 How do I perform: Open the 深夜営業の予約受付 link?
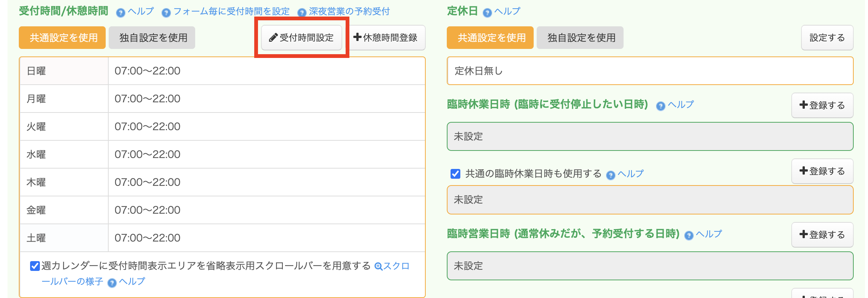coord(349,12)
